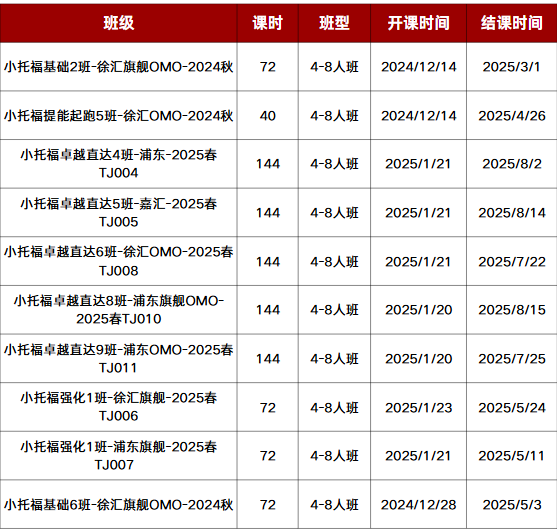Click end date 2025/8/14
Screen dimensions: 557x530
[x=512, y=213]
